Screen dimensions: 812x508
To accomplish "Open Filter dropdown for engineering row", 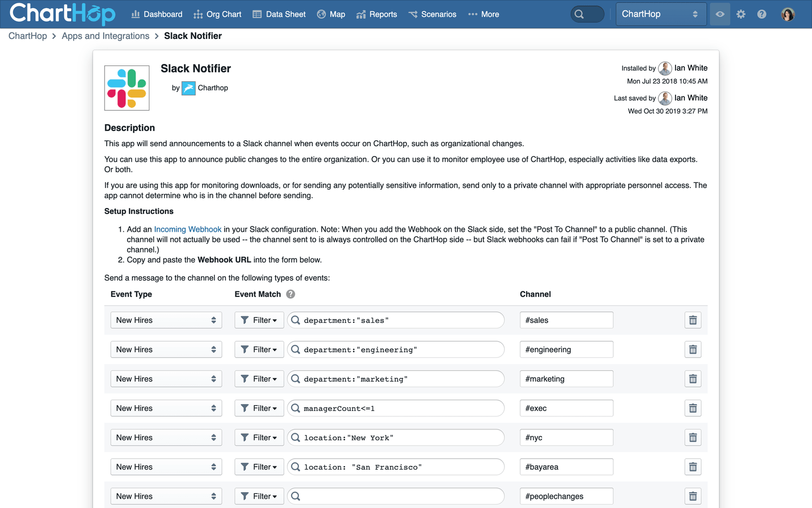I will [259, 350].
